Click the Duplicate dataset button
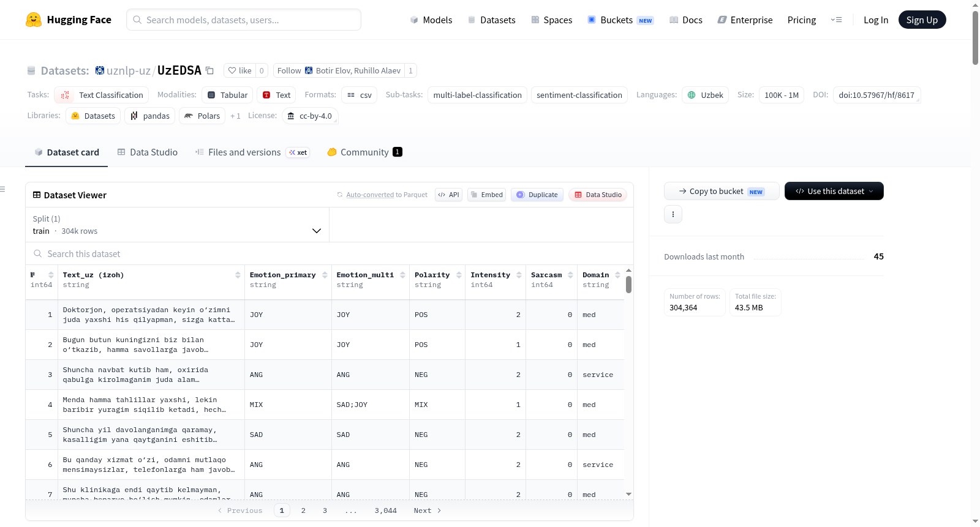The height and width of the screenshot is (527, 980). 537,195
